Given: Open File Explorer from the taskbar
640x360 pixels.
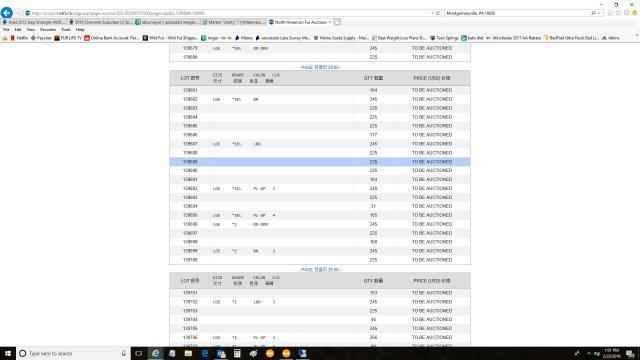Looking at the screenshot, I should (188, 353).
